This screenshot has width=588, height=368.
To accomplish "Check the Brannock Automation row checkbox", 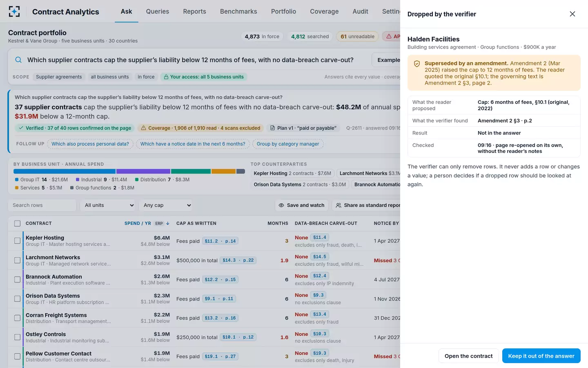I will click(x=17, y=279).
